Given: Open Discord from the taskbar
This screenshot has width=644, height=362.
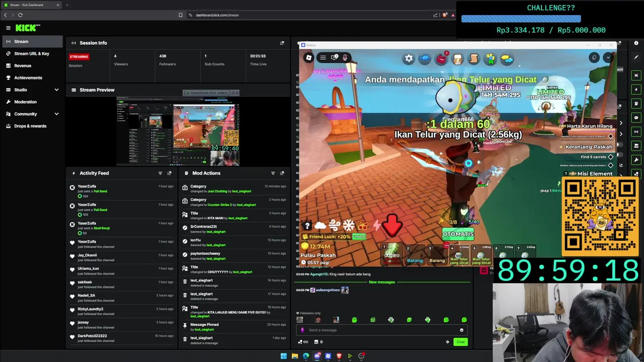Looking at the screenshot, I should (x=317, y=356).
